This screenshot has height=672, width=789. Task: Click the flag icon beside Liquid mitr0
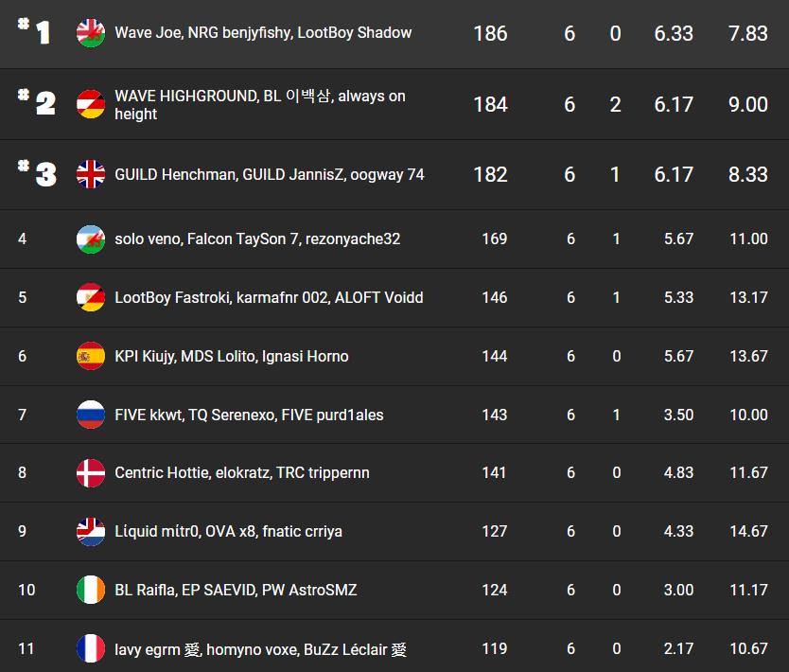click(91, 531)
